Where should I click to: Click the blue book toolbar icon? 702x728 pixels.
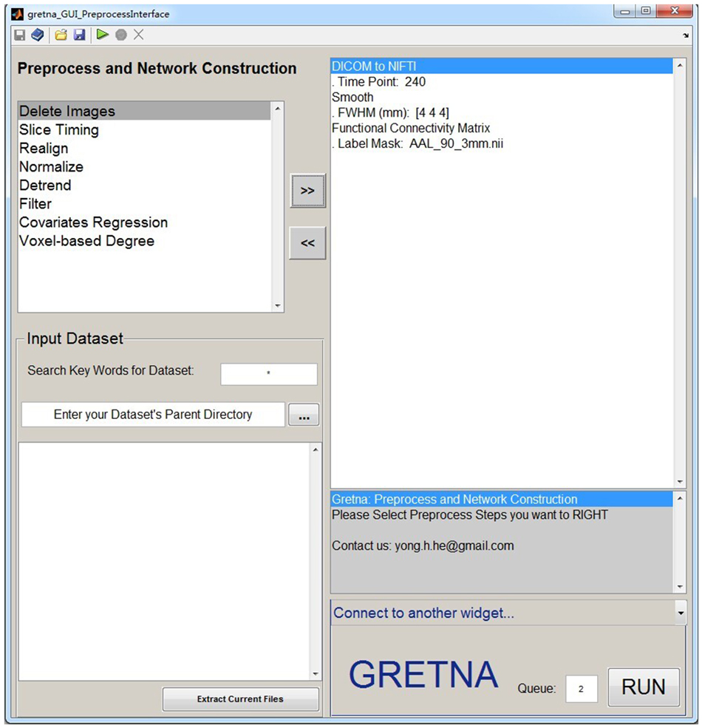(38, 35)
